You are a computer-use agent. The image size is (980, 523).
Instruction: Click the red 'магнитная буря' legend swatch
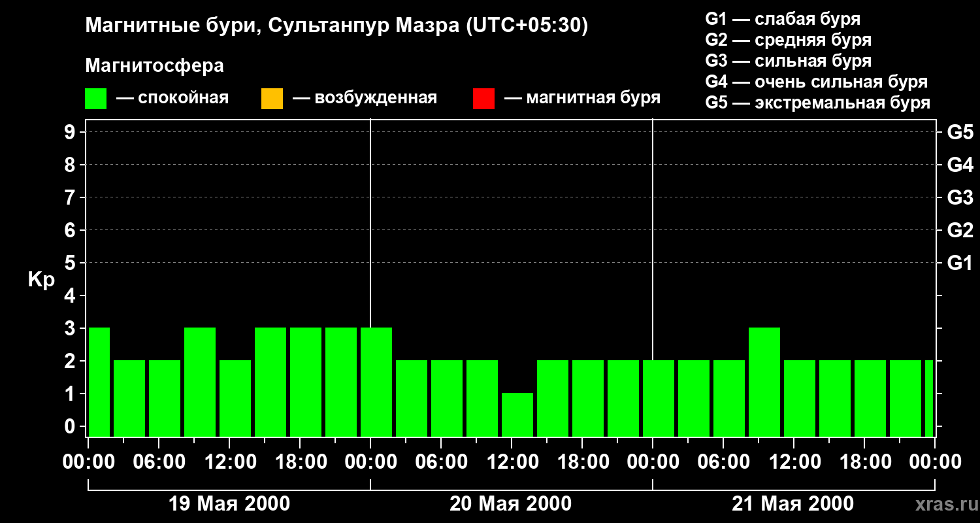[x=483, y=99]
